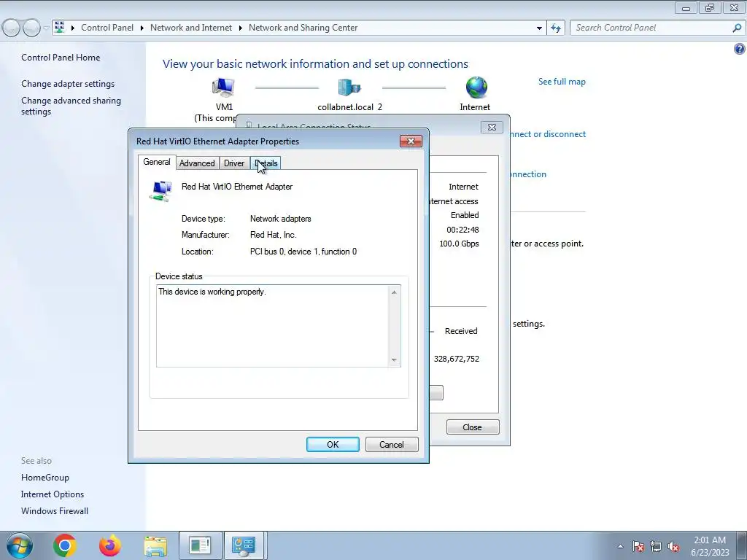Click the Internet globe icon
Viewport: 747px width, 560px height.
tap(476, 87)
